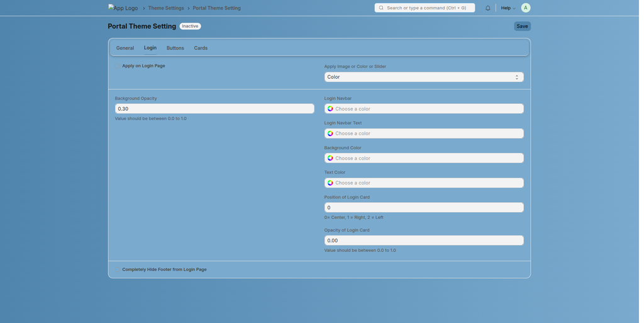This screenshot has width=644, height=323.
Task: Switch to the Buttons tab
Action: (175, 48)
